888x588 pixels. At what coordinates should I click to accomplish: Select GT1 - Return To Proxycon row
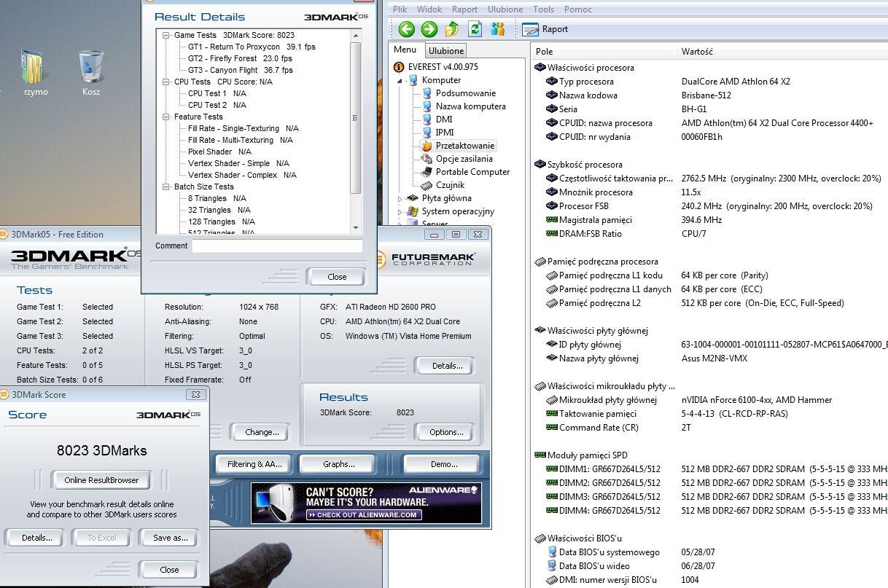(252, 47)
